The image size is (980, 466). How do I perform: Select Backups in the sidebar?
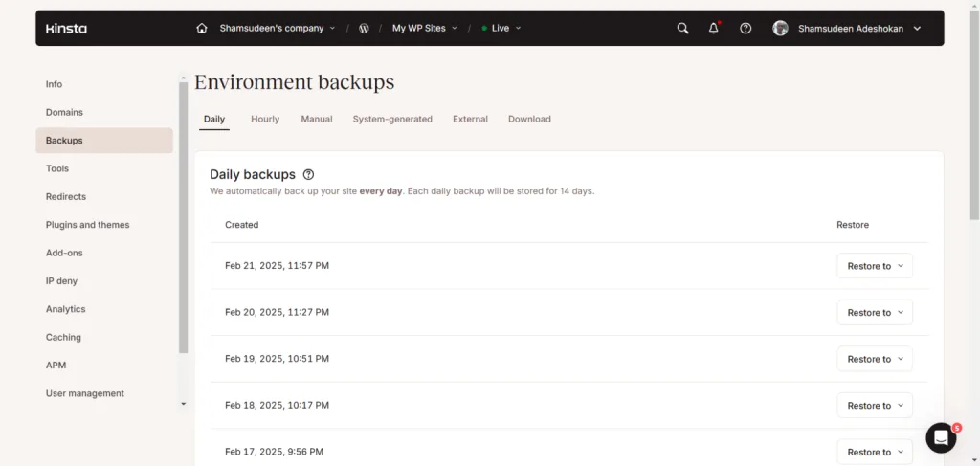pyautogui.click(x=104, y=141)
